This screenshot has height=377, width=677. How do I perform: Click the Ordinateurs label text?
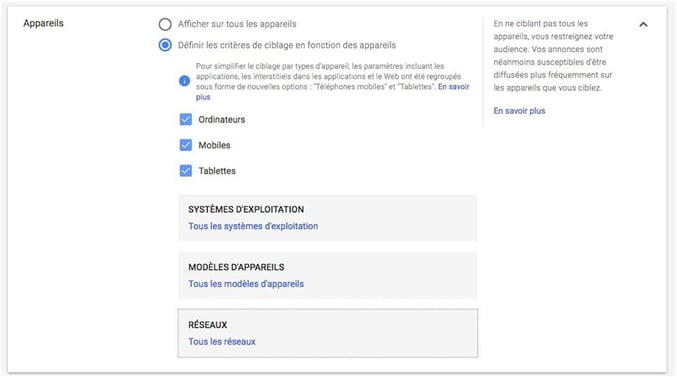[x=221, y=120]
